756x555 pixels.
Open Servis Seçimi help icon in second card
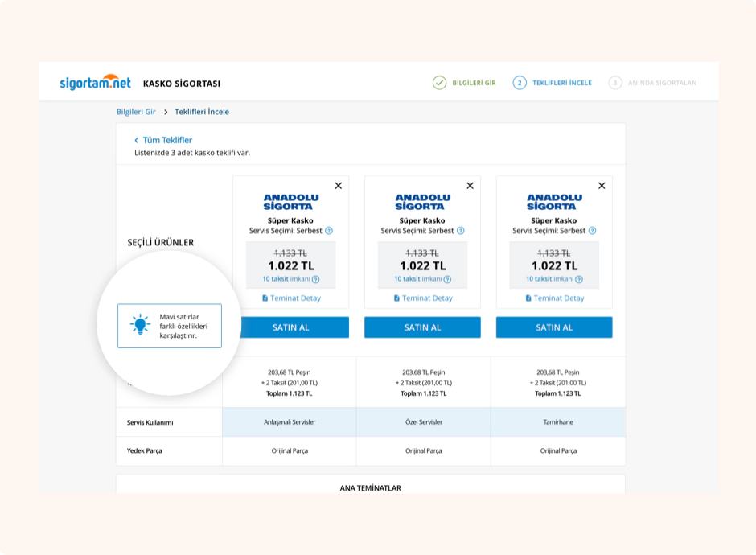tap(461, 231)
